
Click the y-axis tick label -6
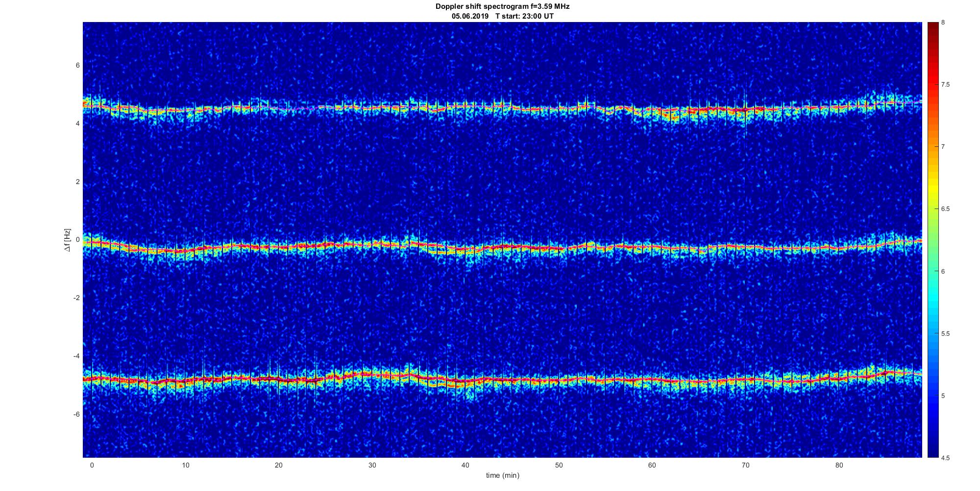77,414
